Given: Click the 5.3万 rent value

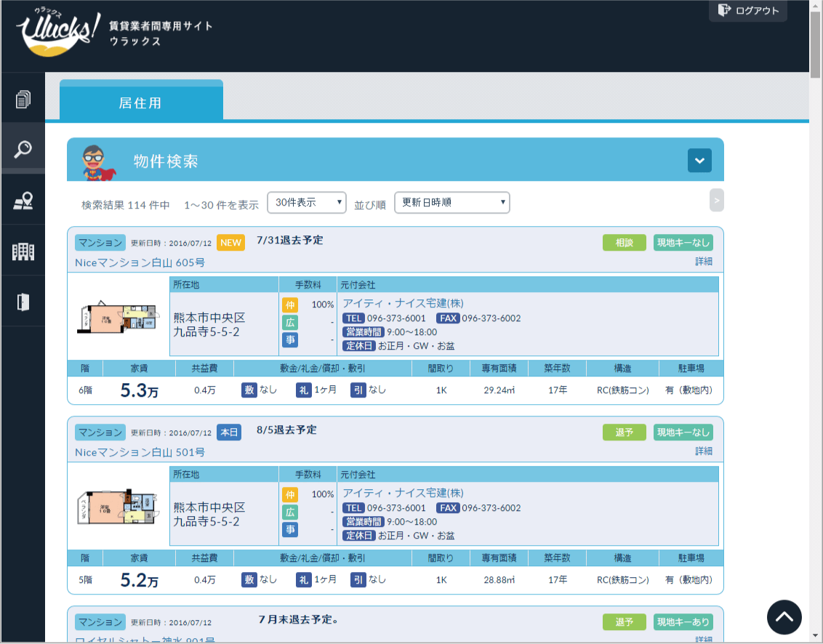Looking at the screenshot, I should coord(139,390).
